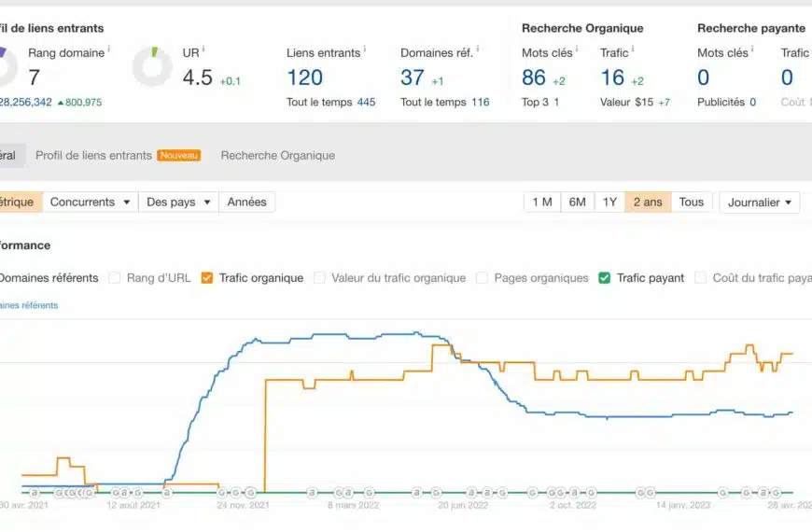The height and width of the screenshot is (532, 812).
Task: Click the 116 all-time referring domains link
Action: tap(480, 103)
